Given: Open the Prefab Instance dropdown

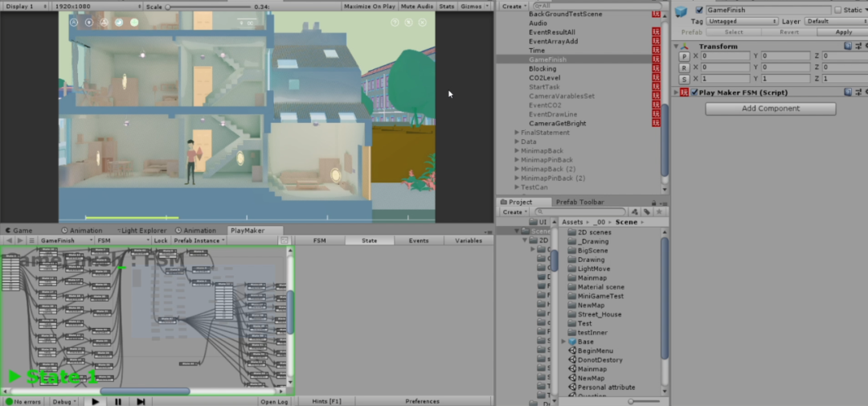Looking at the screenshot, I should [x=199, y=240].
